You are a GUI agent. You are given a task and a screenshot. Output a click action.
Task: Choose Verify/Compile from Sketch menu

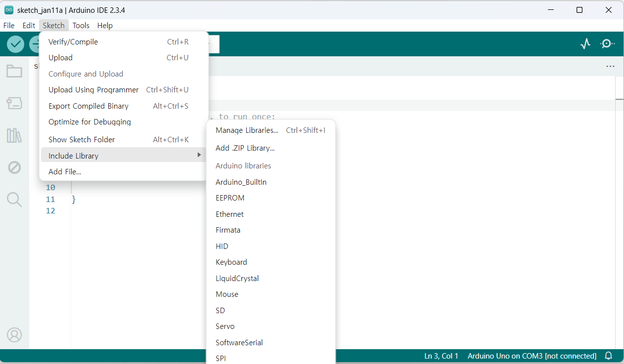pos(123,42)
